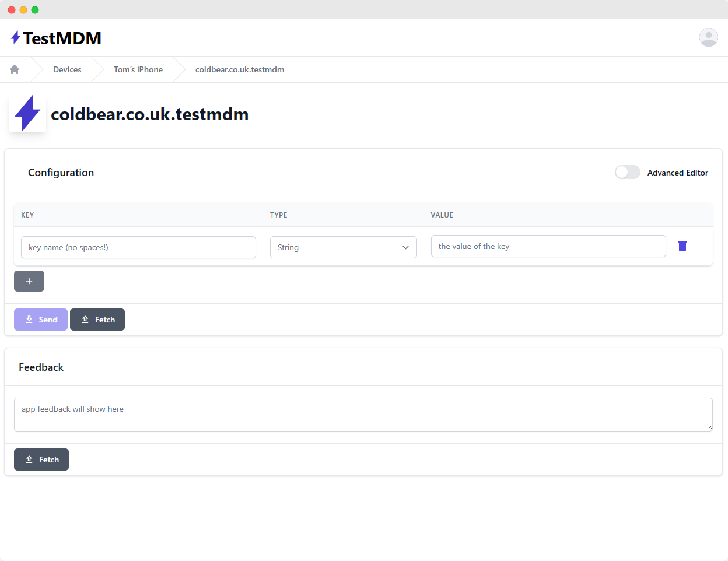This screenshot has width=728, height=561.
Task: Click the TestMDM lightning logo icon
Action: pyautogui.click(x=16, y=37)
